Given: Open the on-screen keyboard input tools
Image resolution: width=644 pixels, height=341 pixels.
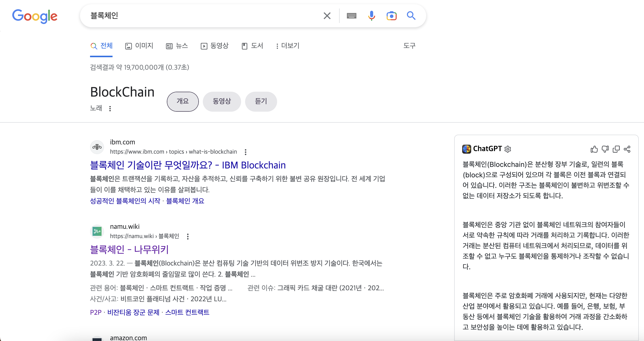Looking at the screenshot, I should (351, 15).
